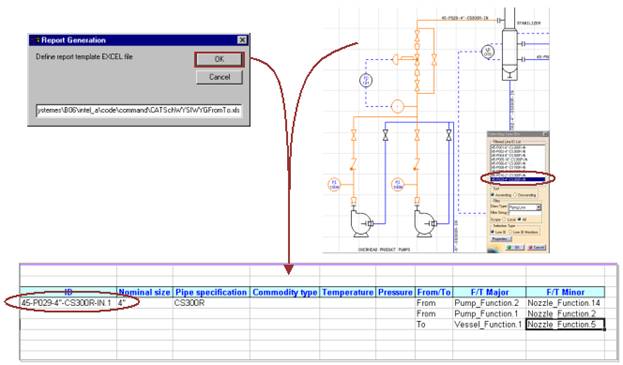This screenshot has height=365, width=623.
Task: Select the highlighted line ID in list
Action: tap(518, 180)
